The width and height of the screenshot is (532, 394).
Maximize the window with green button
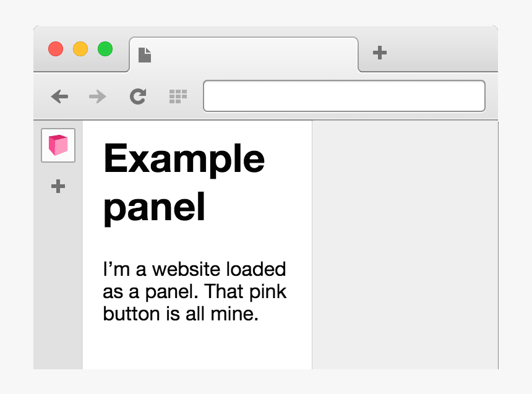[105, 49]
